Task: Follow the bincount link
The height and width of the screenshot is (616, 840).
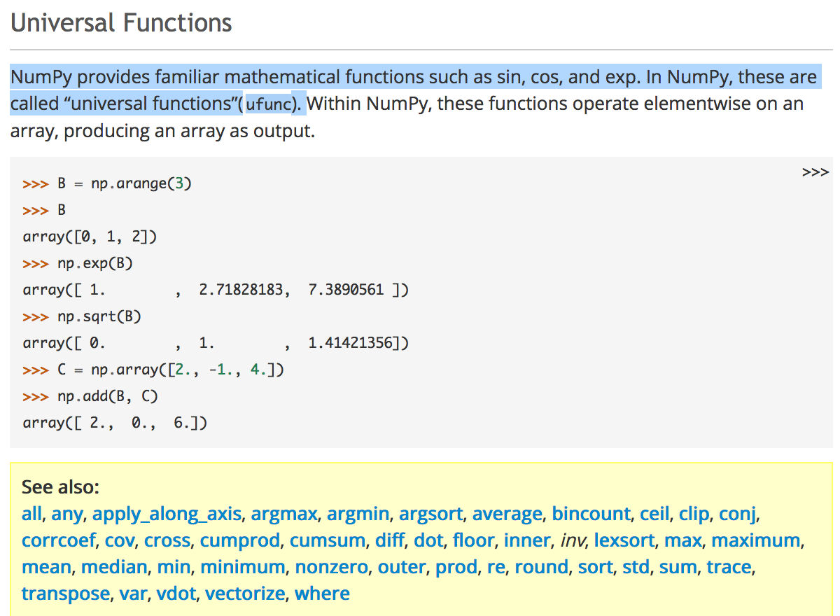Action: tap(591, 514)
